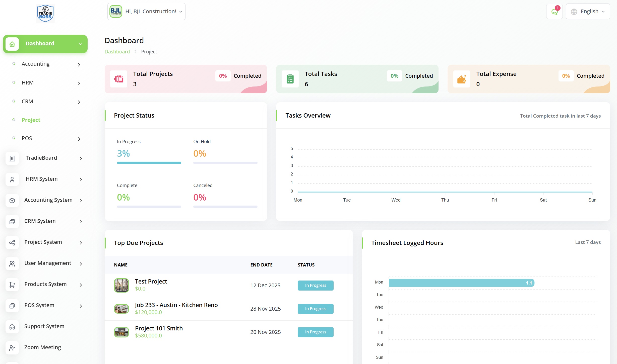Click the HRM System person icon
Screen dimensions: 617x364
(12, 179)
